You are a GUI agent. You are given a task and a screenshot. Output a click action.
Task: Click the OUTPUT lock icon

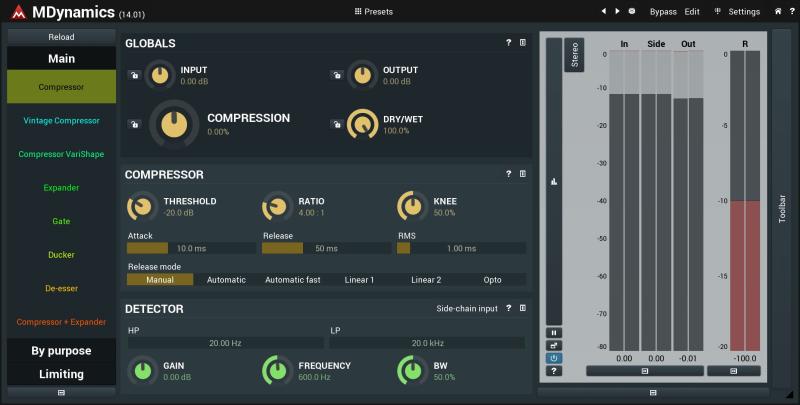pyautogui.click(x=337, y=75)
